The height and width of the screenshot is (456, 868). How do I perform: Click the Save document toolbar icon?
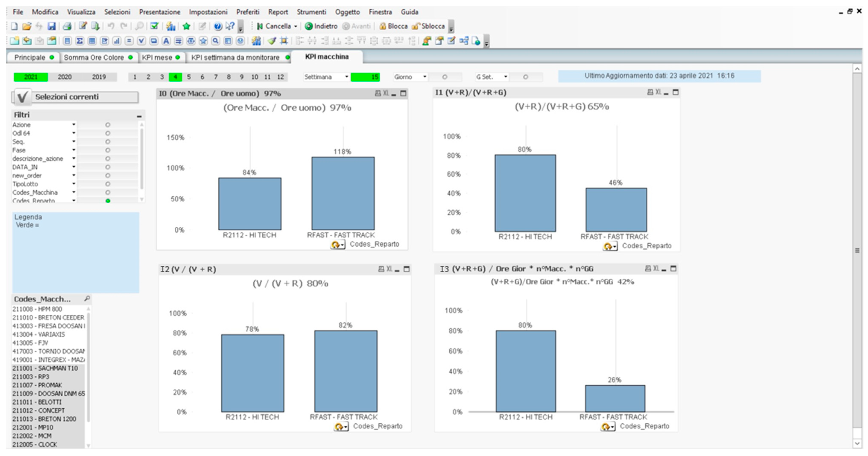point(51,26)
